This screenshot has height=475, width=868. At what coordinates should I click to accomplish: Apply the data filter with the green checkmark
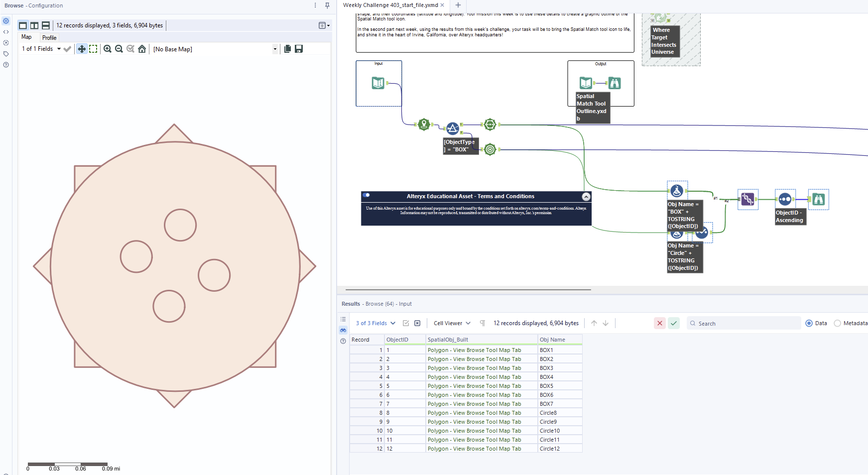(x=673, y=323)
